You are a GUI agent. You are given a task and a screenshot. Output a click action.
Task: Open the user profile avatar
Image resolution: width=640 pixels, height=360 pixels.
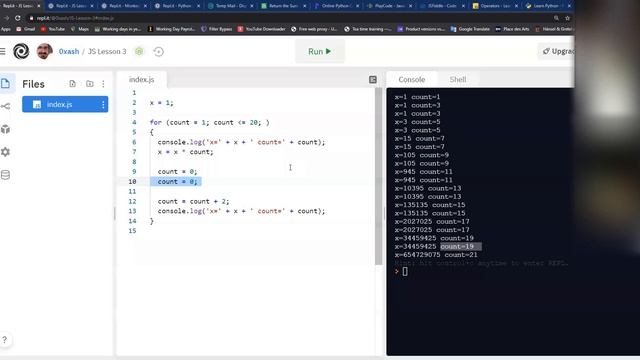tap(44, 51)
